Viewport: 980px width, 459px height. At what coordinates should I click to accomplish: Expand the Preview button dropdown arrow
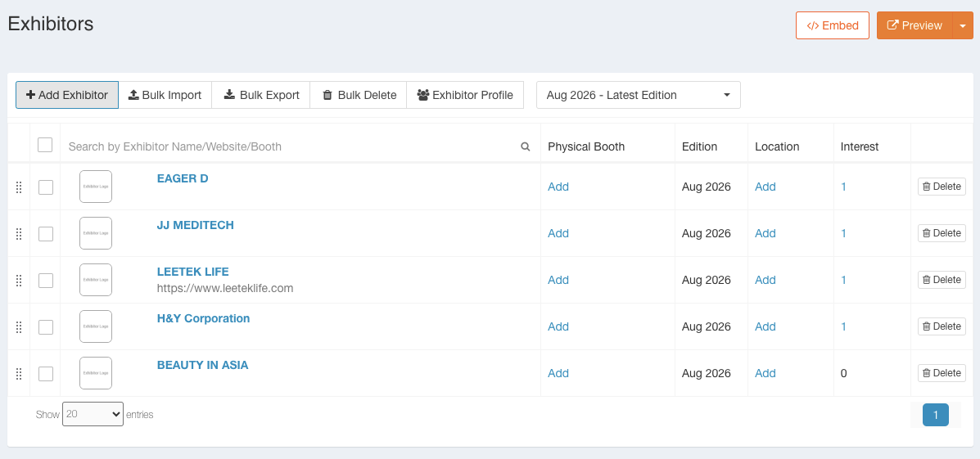point(963,25)
